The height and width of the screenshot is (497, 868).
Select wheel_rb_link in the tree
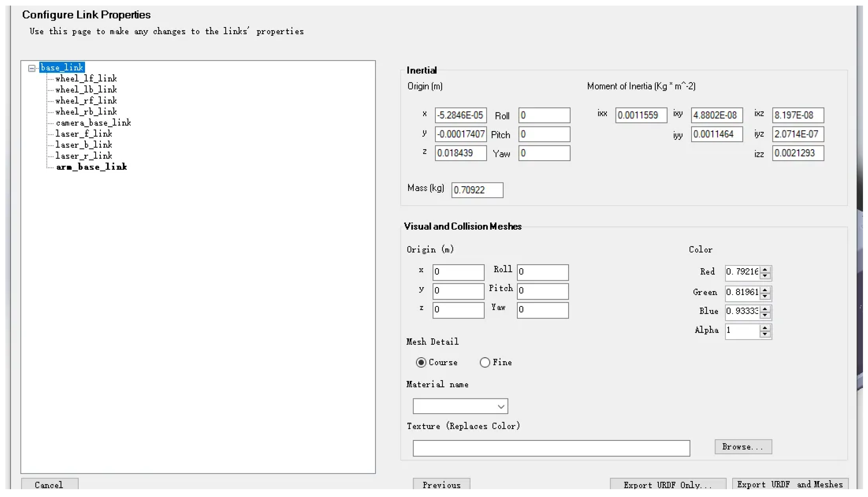click(x=86, y=112)
